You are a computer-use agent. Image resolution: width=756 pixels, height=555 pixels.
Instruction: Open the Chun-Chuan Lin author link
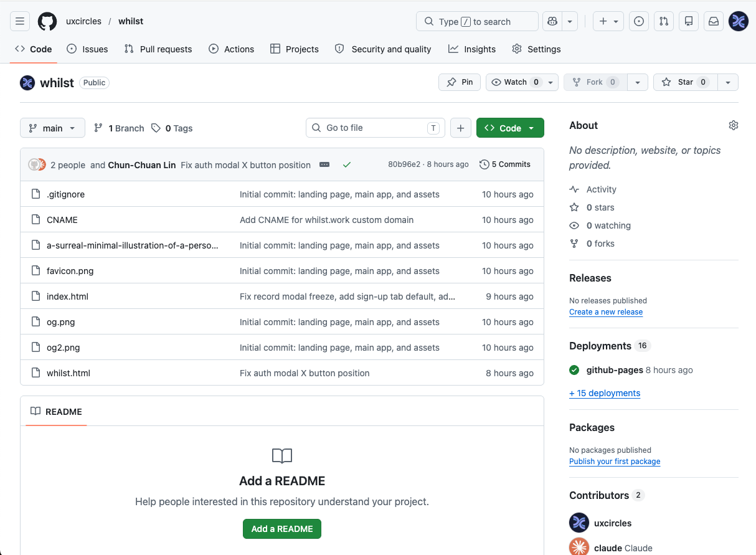142,165
